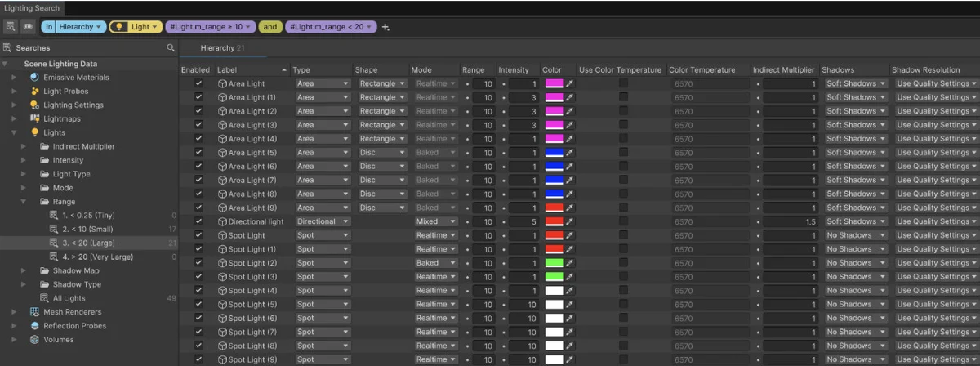Open blue color swatch of Area Light (7)
980x366 pixels.
554,181
